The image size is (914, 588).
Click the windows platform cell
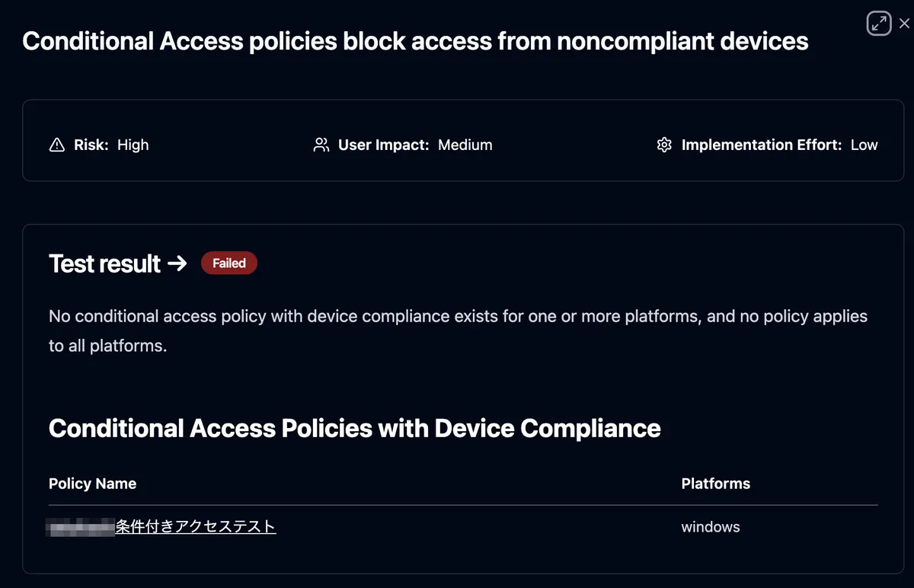(710, 527)
